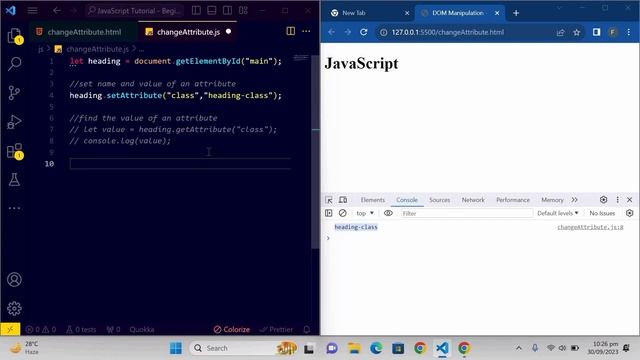The width and height of the screenshot is (640, 360).
Task: Open the DevTools Network tab
Action: [x=473, y=200]
